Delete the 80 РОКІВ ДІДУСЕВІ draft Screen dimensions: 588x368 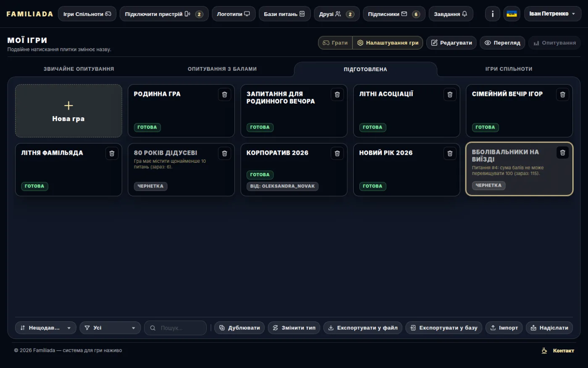click(225, 154)
